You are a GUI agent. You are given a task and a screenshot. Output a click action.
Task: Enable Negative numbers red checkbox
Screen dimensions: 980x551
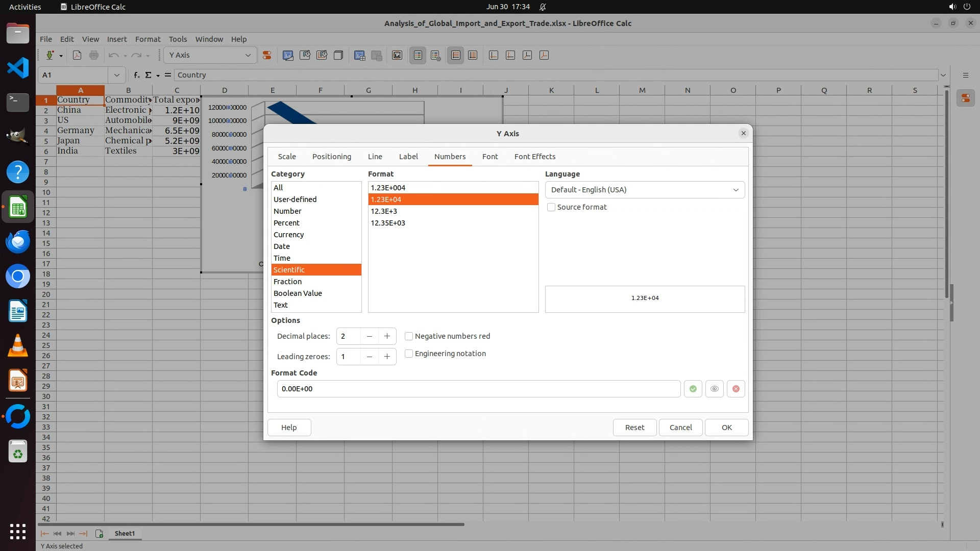[x=409, y=336]
